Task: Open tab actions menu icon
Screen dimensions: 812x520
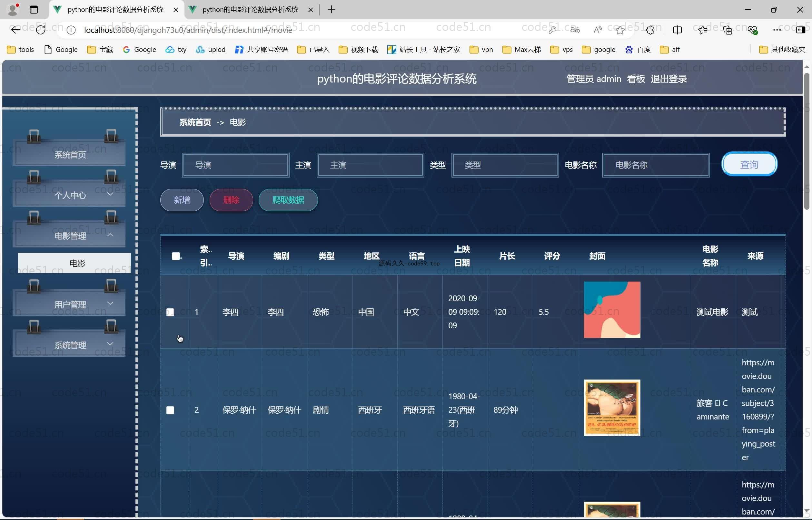Action: click(34, 9)
